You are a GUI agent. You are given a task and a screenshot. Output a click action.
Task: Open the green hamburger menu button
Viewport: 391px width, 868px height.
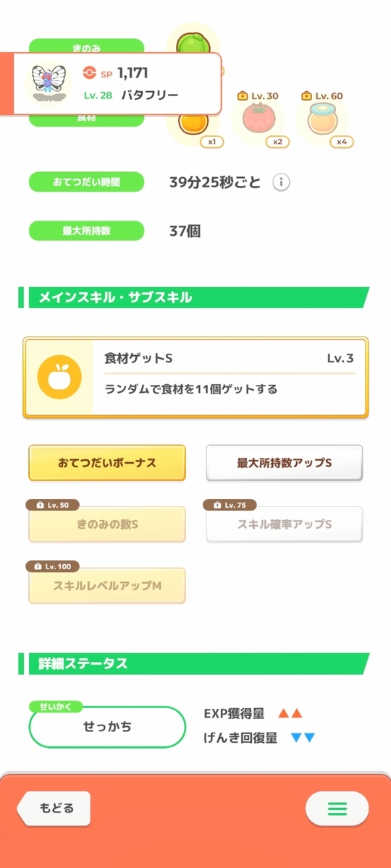[x=337, y=808]
